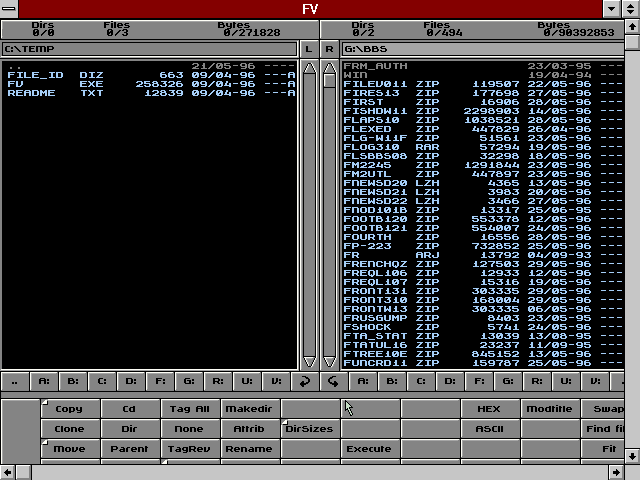The height and width of the screenshot is (480, 640).
Task: Activate the L panel selector button
Action: [308, 48]
